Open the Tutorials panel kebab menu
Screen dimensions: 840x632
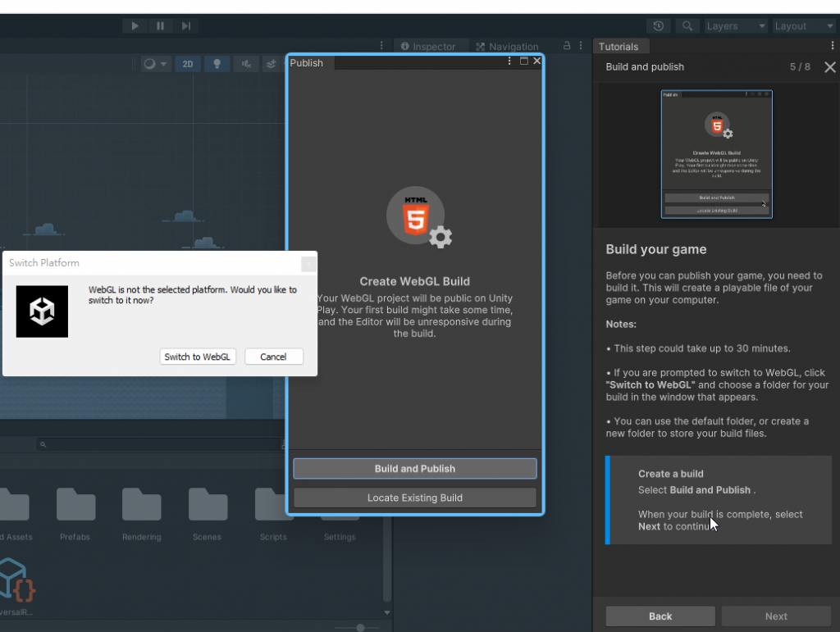point(832,46)
